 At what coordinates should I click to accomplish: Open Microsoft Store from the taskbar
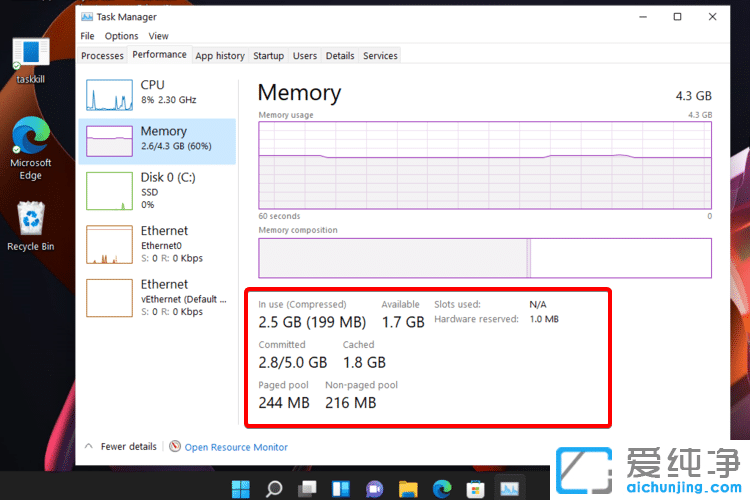click(476, 489)
